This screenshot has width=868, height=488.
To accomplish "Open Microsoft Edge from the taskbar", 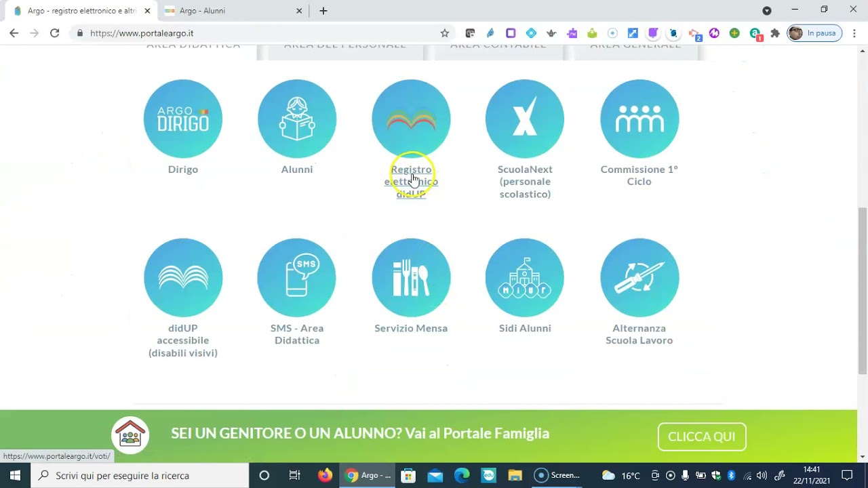I will [462, 475].
